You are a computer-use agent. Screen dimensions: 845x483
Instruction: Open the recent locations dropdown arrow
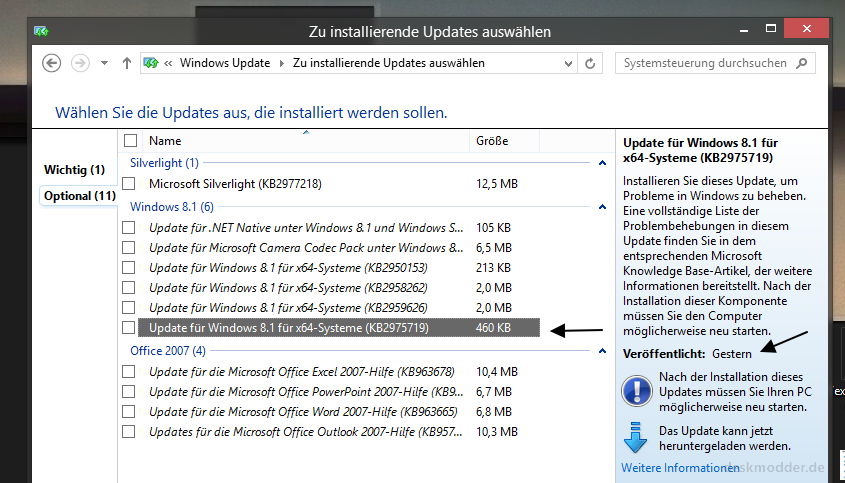[x=104, y=63]
